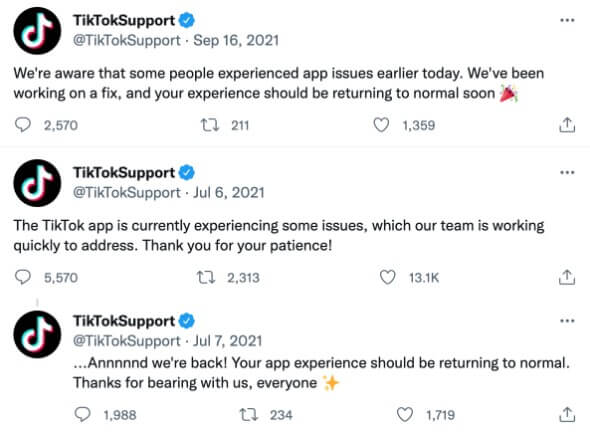The width and height of the screenshot is (590, 432).
Task: Open more options on the Jul 6 tweet
Action: click(567, 173)
